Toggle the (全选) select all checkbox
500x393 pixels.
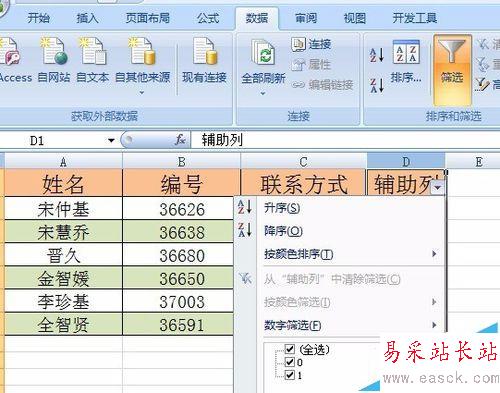click(290, 349)
